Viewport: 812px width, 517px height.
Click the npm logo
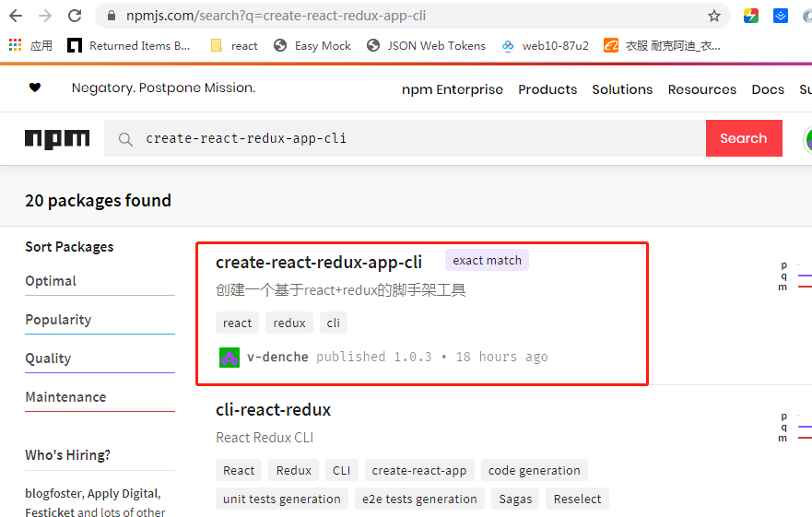(57, 139)
